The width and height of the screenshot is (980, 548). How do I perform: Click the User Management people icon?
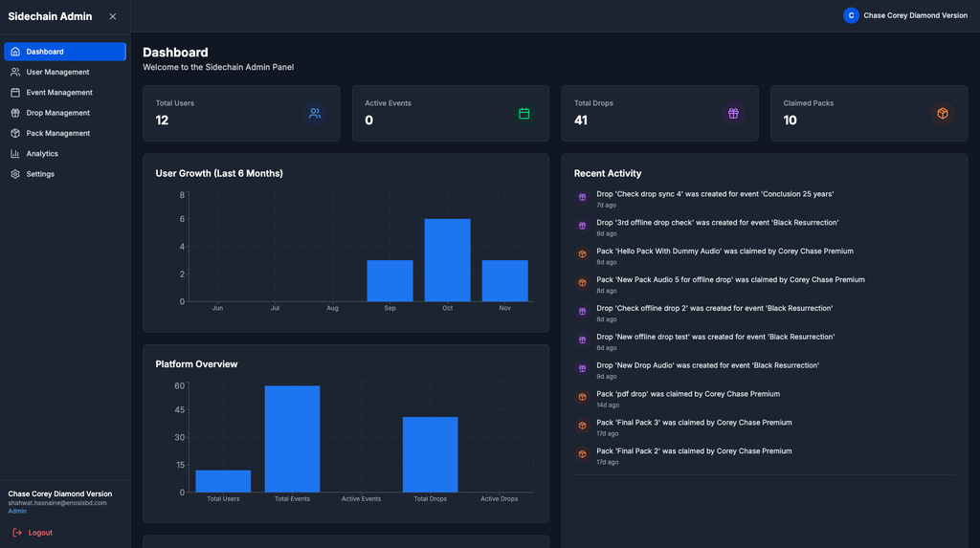15,72
